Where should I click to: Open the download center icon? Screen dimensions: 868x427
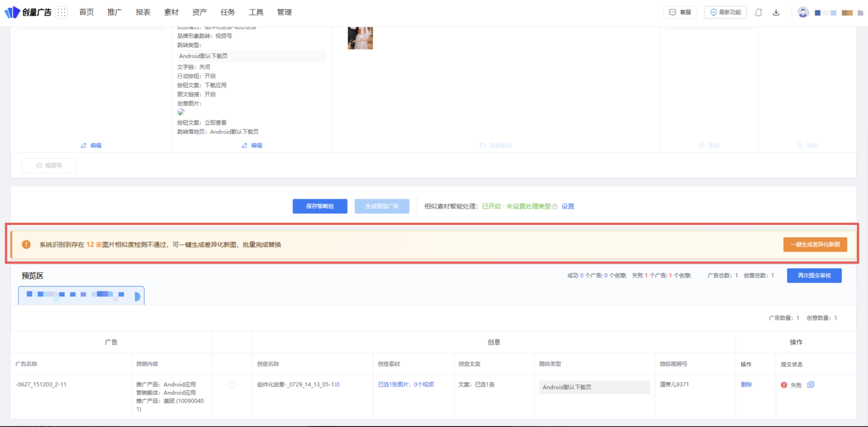[x=776, y=12]
